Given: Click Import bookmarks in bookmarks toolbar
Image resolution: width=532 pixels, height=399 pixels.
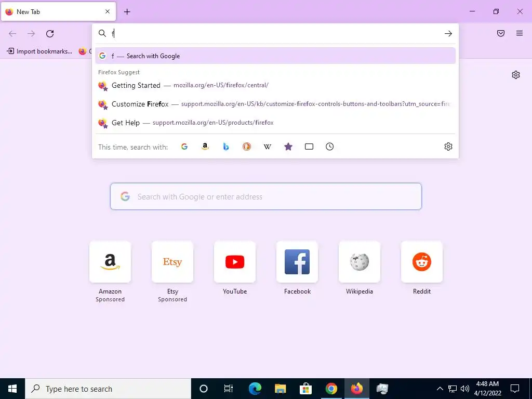Looking at the screenshot, I should tap(39, 51).
